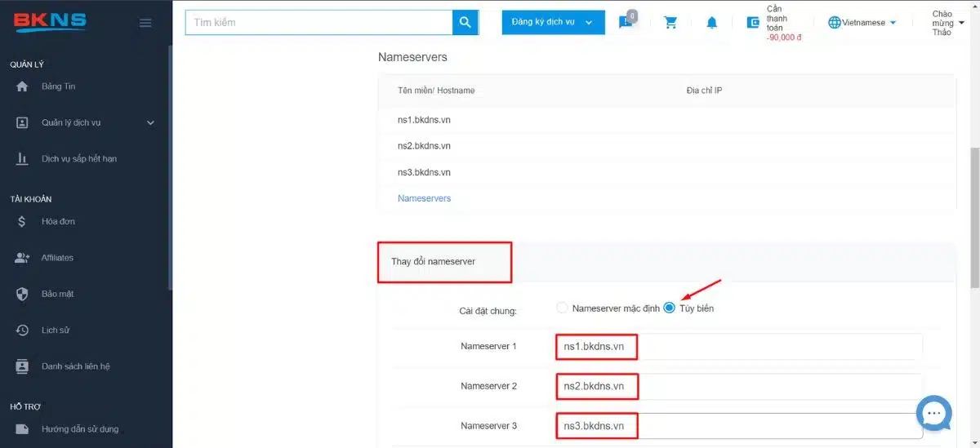This screenshot has width=980, height=448.
Task: Click the Bảo mật shield icon
Action: click(x=23, y=294)
